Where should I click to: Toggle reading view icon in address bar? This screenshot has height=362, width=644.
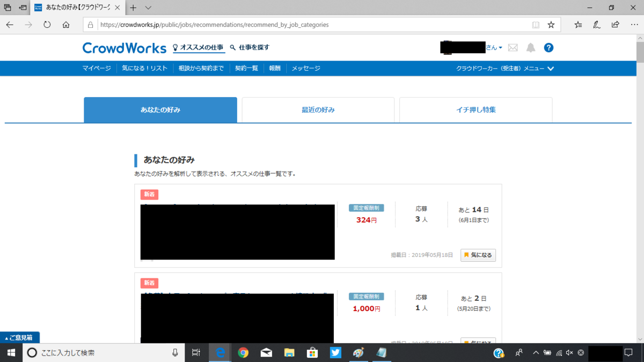tap(536, 25)
